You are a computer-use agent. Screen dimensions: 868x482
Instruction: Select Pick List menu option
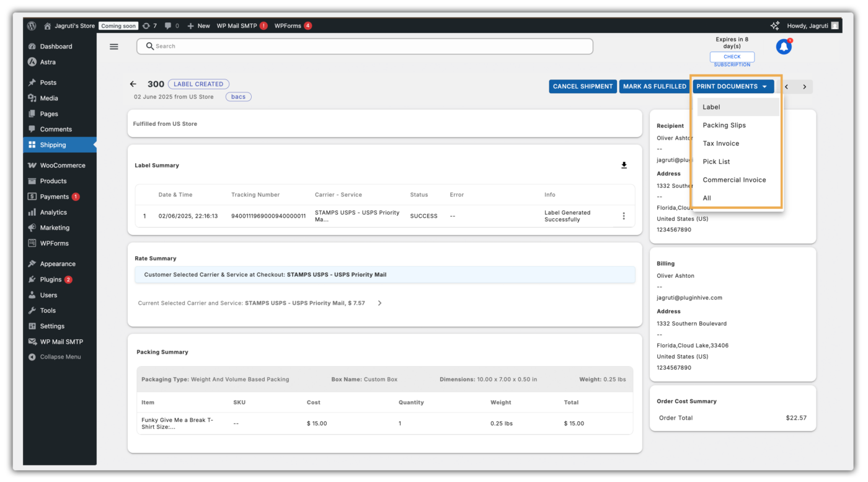[x=738, y=161]
